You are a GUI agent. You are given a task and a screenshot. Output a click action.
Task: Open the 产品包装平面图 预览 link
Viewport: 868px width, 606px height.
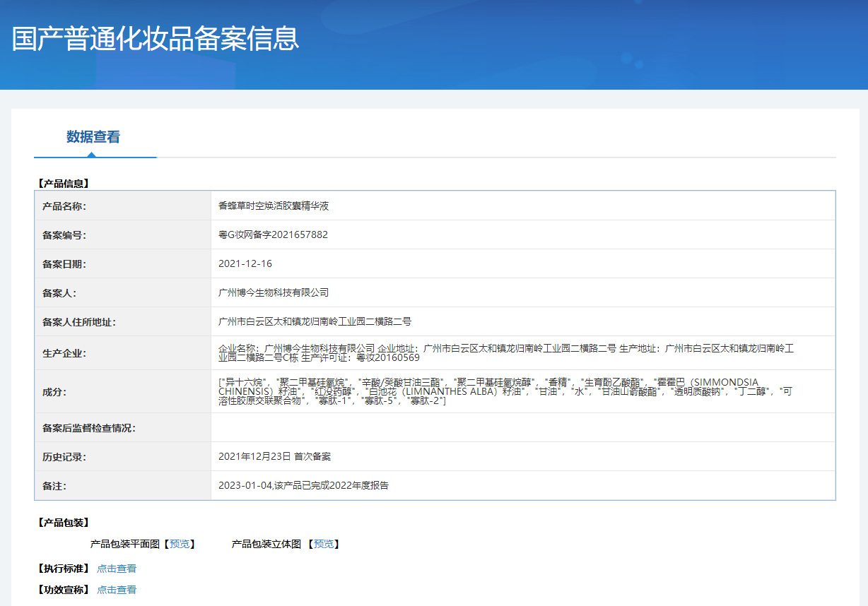(x=180, y=544)
